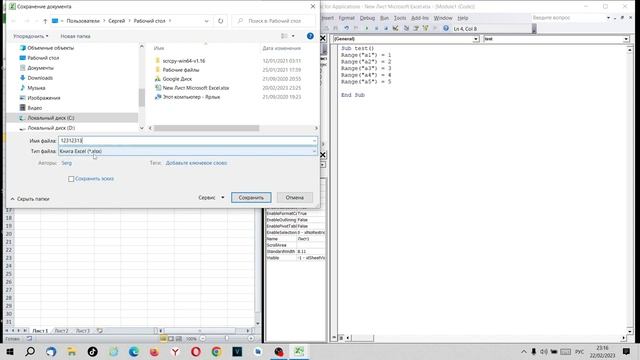Click the Reset (stop) icon in VBA toolbar
This screenshot has height=360, width=640.
(386, 29)
